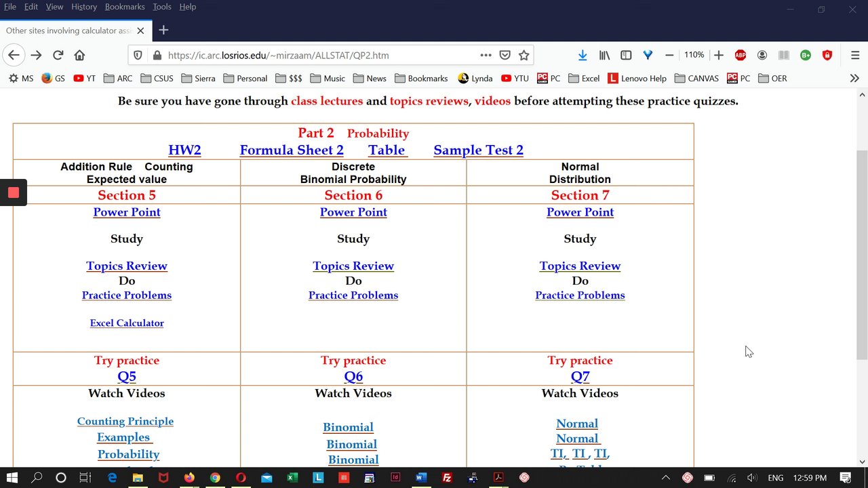This screenshot has width=868, height=488.
Task: Show more bookmarks with the chevron
Action: coord(854,78)
